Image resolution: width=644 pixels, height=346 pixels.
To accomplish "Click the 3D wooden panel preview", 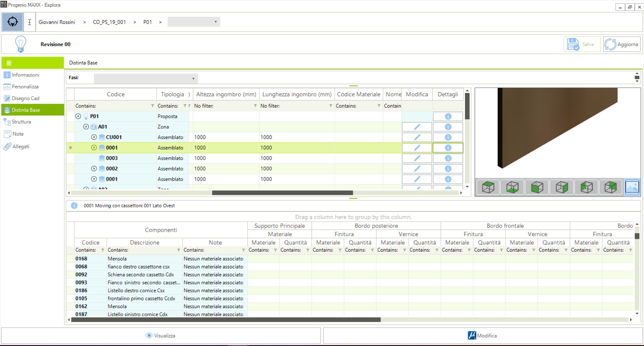I will pos(557,128).
